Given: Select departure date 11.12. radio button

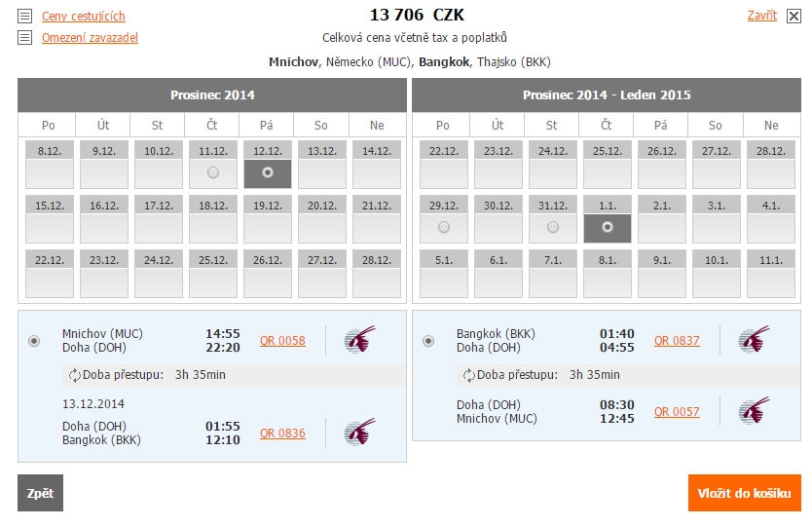Looking at the screenshot, I should (x=213, y=172).
